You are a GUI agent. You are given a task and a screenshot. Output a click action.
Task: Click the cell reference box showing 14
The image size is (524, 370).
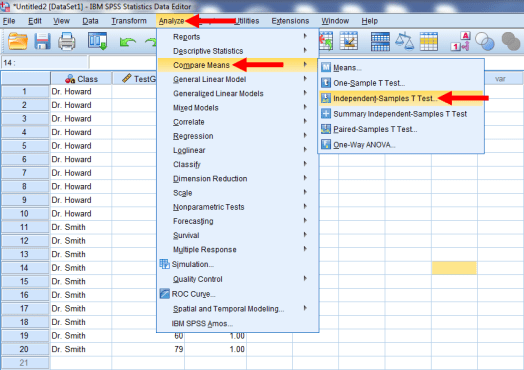[44, 63]
